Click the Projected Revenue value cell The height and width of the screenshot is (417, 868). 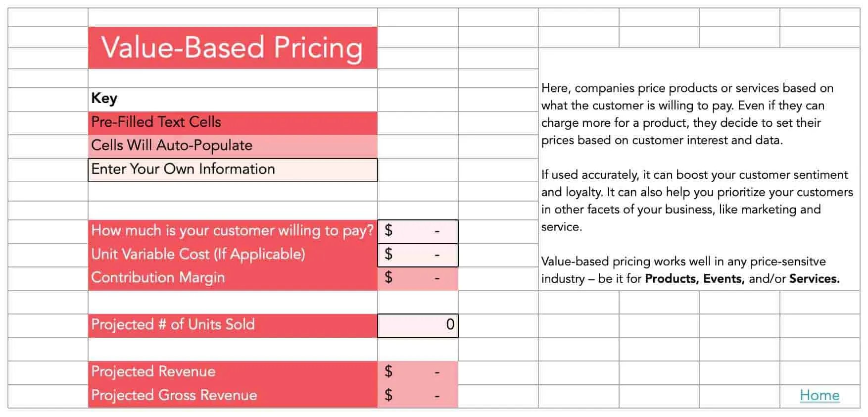point(418,372)
